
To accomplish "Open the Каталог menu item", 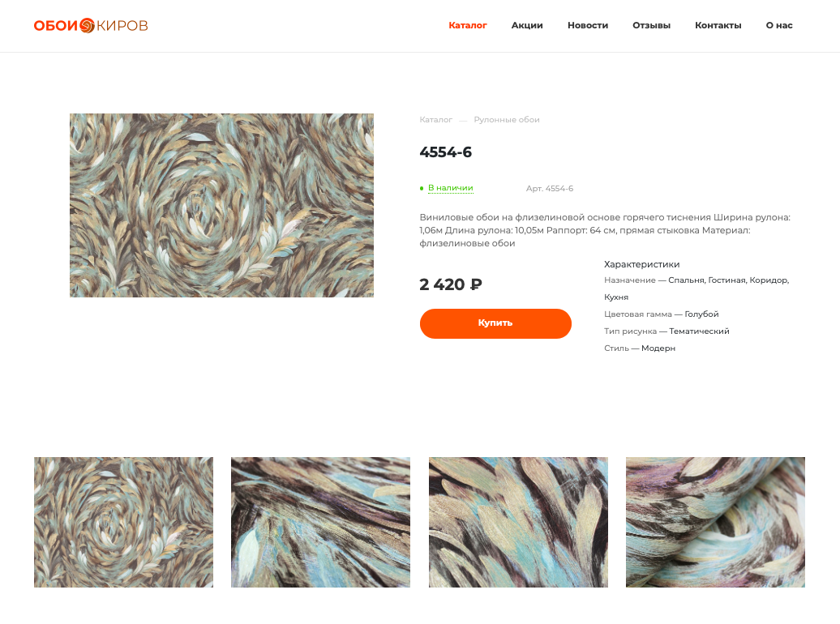I will pos(468,26).
